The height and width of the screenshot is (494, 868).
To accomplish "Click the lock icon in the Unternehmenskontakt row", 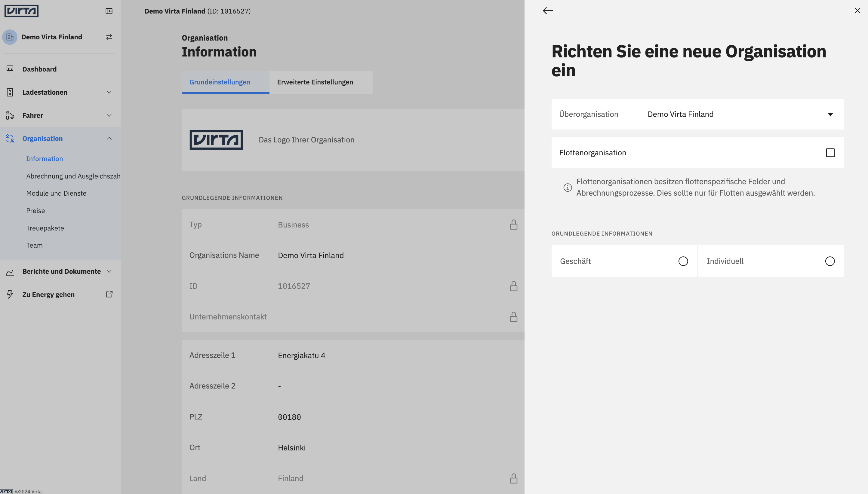I will point(513,317).
